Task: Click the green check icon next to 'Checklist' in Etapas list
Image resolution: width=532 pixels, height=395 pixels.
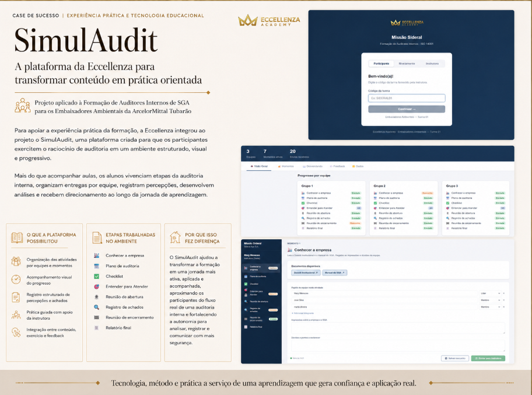Action: click(x=97, y=276)
